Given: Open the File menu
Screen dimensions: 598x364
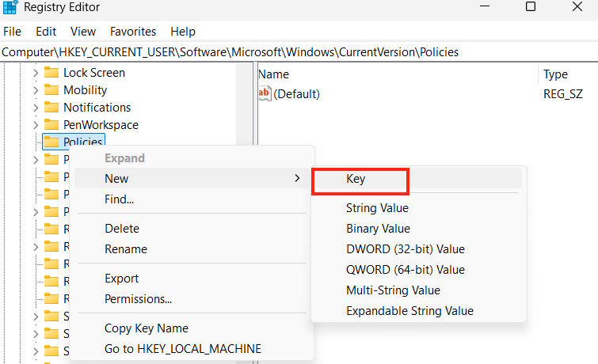Looking at the screenshot, I should tap(12, 31).
